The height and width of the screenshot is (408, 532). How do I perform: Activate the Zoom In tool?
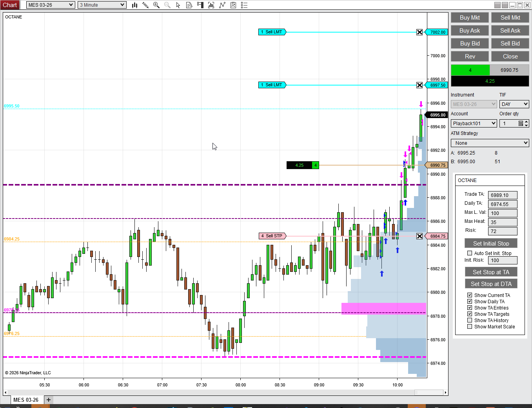pyautogui.click(x=156, y=5)
